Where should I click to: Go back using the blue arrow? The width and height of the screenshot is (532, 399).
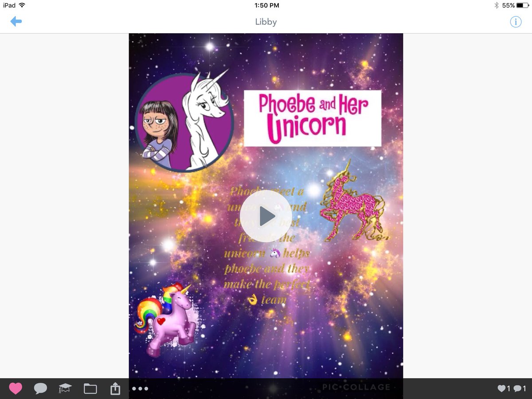16,21
